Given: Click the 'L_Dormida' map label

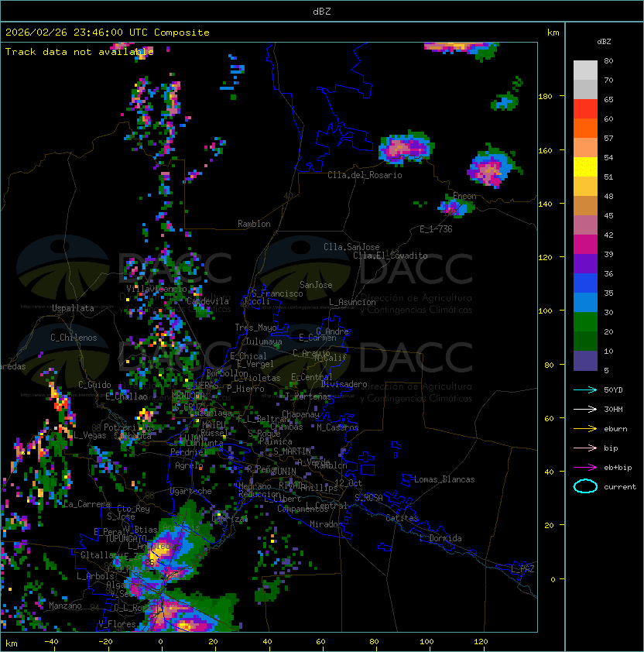Looking at the screenshot, I should click(x=440, y=538).
